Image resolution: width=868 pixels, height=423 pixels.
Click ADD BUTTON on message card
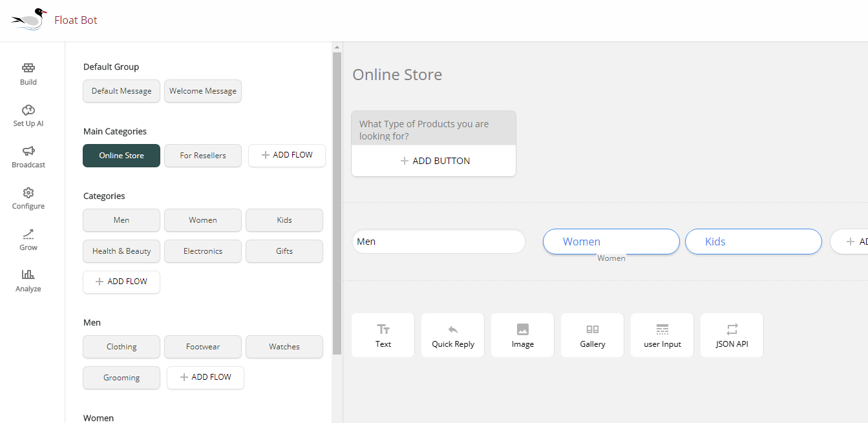(x=434, y=161)
